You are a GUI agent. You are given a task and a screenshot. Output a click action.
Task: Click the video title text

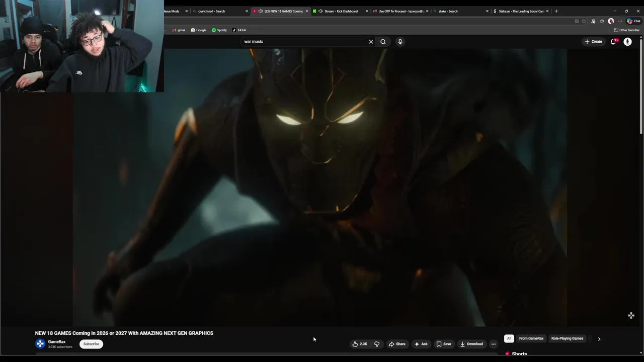point(124,333)
